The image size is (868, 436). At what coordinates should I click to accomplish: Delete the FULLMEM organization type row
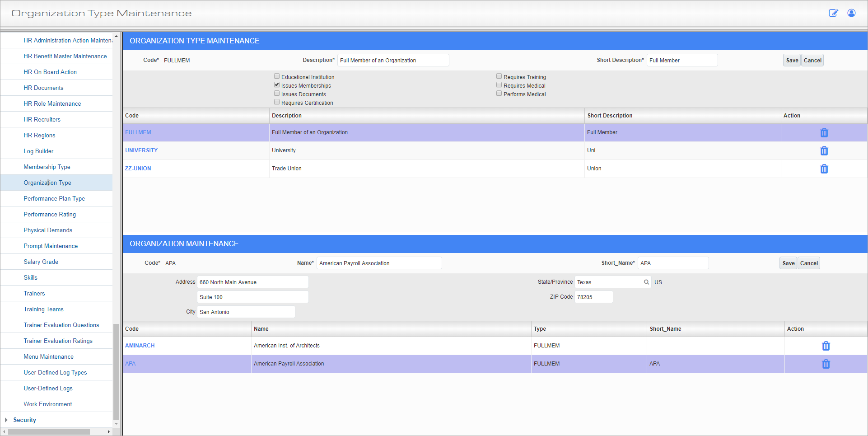[x=824, y=133]
